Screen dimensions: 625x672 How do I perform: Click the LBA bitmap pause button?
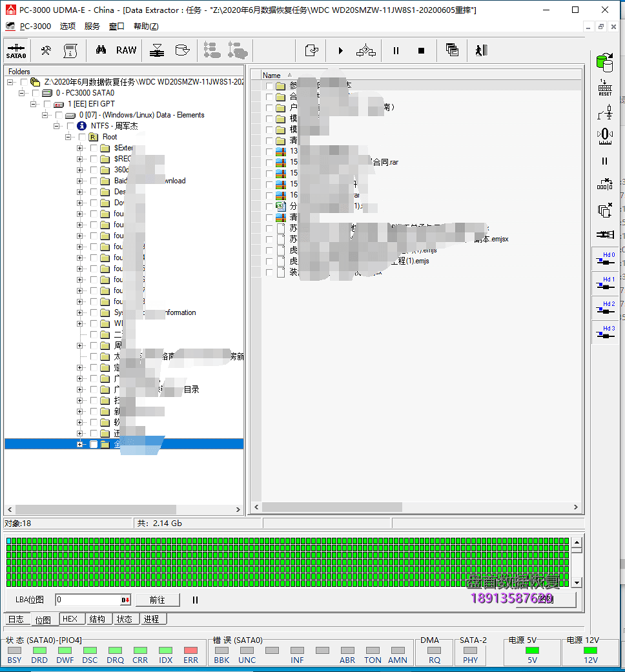point(195,600)
